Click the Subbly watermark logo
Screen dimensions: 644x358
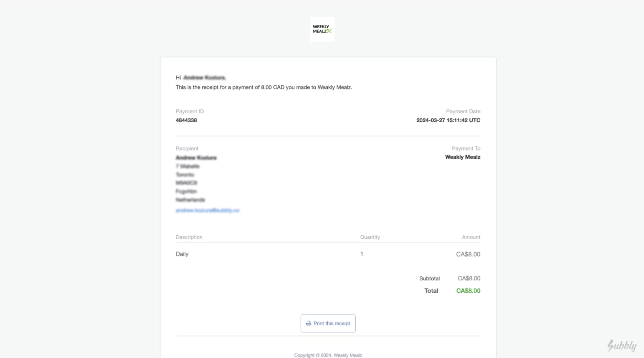pyautogui.click(x=622, y=345)
